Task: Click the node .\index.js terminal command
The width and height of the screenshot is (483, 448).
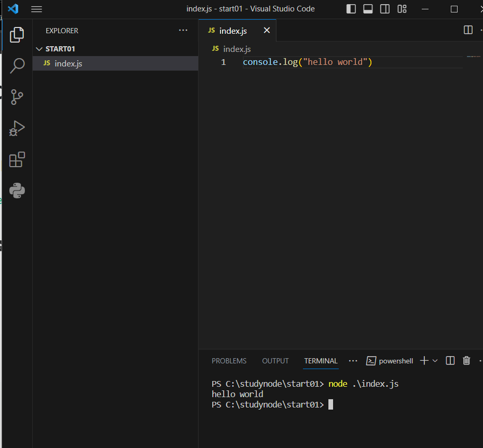Action: (x=364, y=384)
